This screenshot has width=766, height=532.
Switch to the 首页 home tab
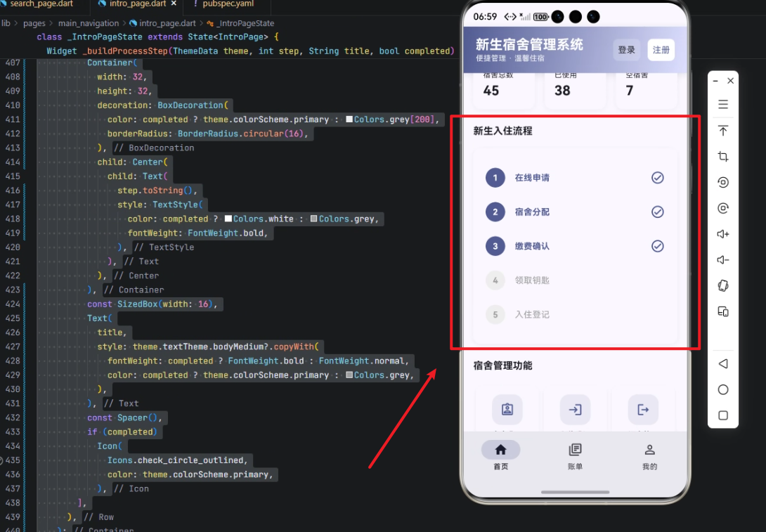pos(501,455)
